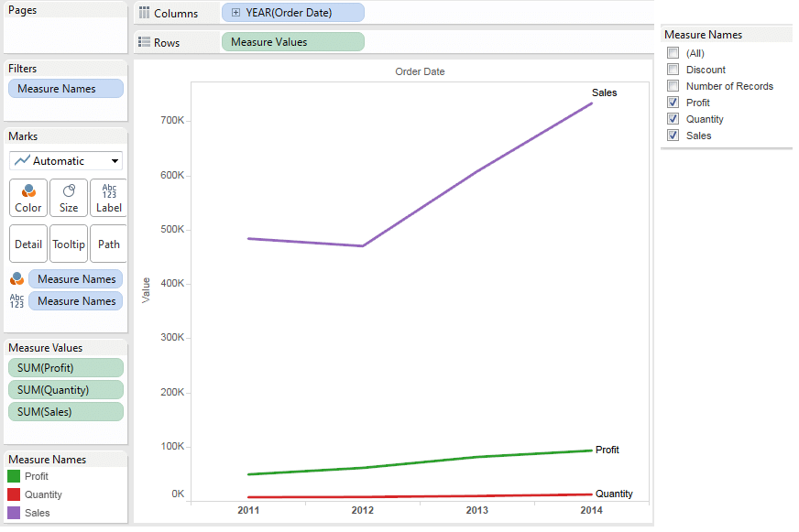The image size is (799, 532).
Task: Click the Detail button on the Marks card
Action: [x=27, y=244]
